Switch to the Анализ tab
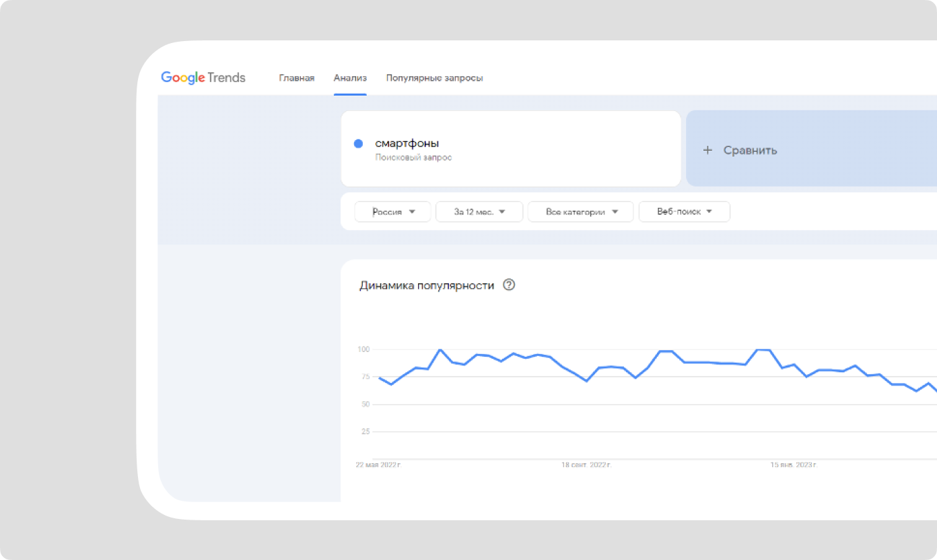The height and width of the screenshot is (560, 937). [x=350, y=78]
